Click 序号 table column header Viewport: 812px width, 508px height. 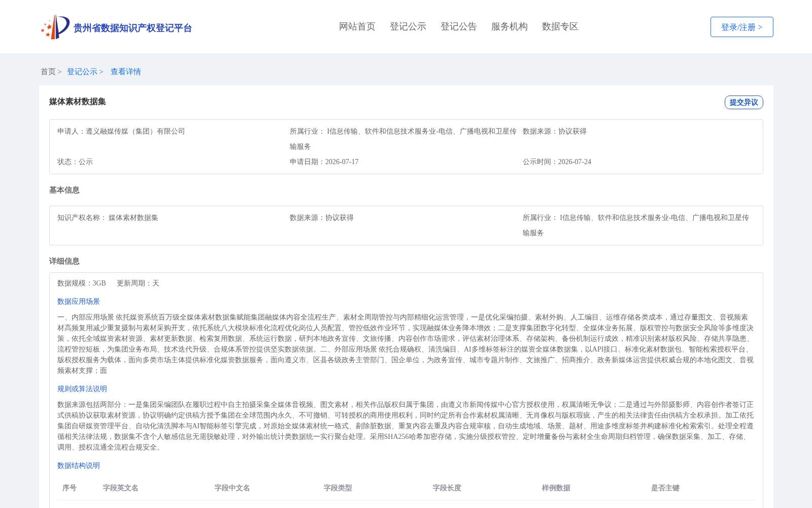pyautogui.click(x=70, y=488)
